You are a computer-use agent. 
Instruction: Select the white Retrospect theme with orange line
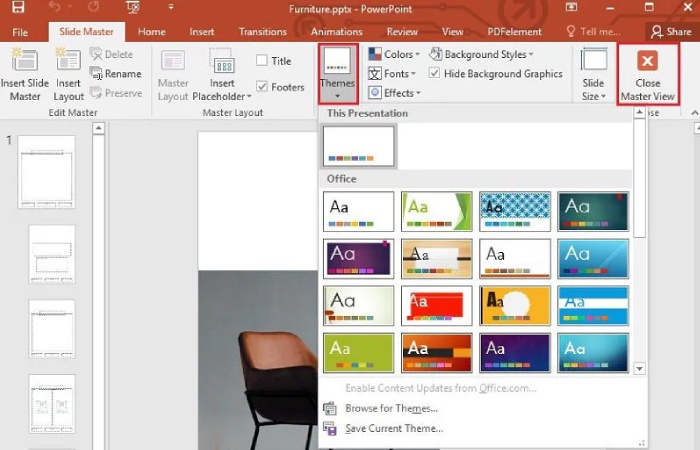pyautogui.click(x=515, y=258)
